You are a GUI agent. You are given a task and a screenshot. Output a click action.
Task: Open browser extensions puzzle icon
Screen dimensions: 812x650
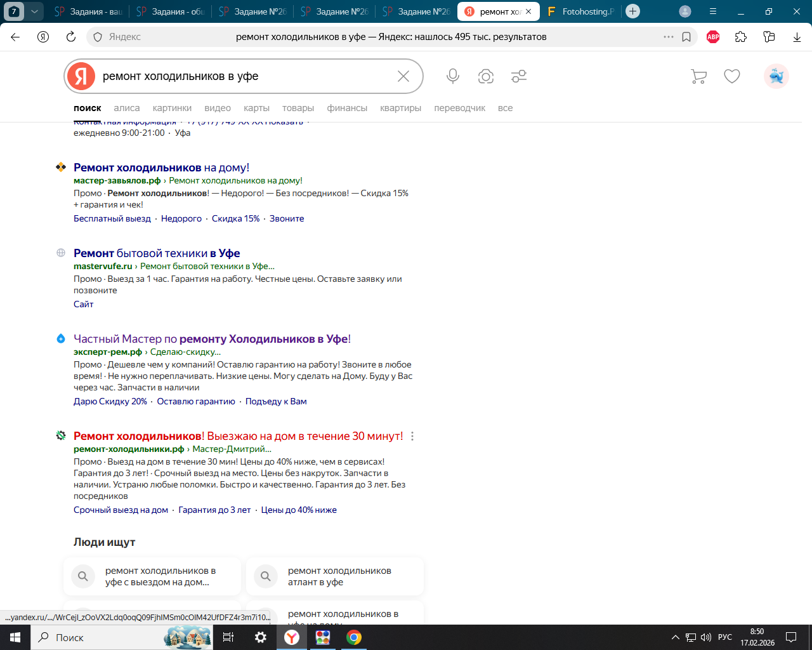pos(741,37)
